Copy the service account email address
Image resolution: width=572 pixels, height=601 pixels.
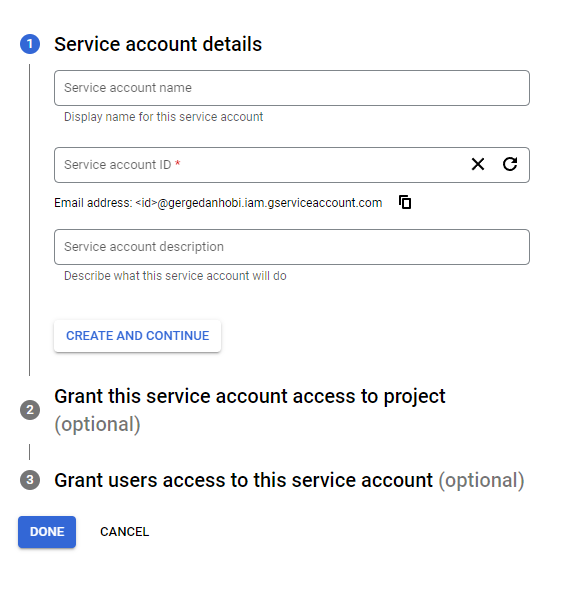pos(405,202)
